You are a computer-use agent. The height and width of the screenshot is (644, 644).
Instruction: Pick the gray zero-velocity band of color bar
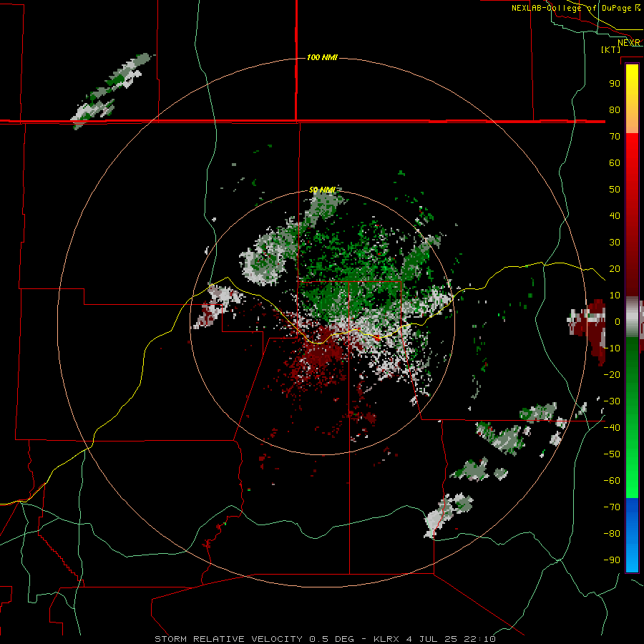click(632, 317)
